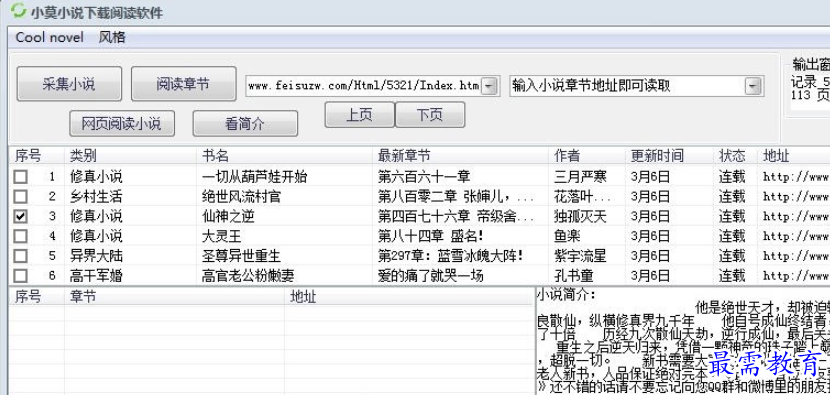830x395 pixels.
Task: Click author 三月严寒
Action: (x=580, y=177)
